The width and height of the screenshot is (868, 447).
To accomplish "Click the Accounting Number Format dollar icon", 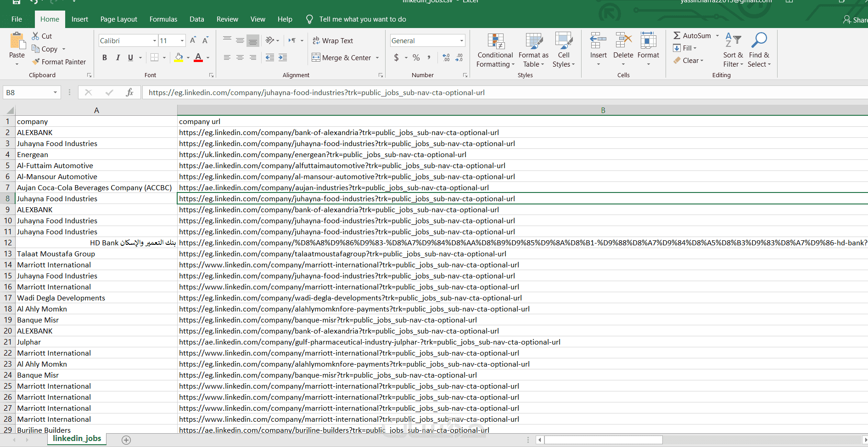I will (397, 57).
